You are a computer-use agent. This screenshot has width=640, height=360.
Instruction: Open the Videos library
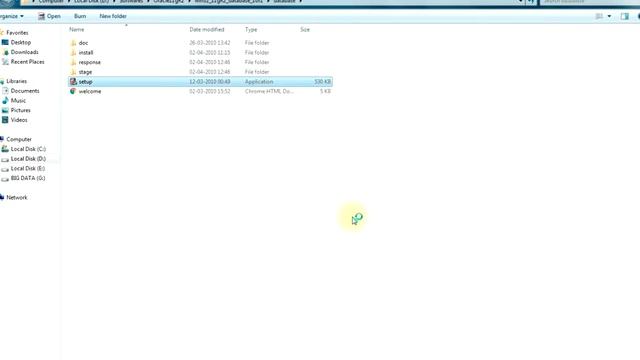click(19, 120)
